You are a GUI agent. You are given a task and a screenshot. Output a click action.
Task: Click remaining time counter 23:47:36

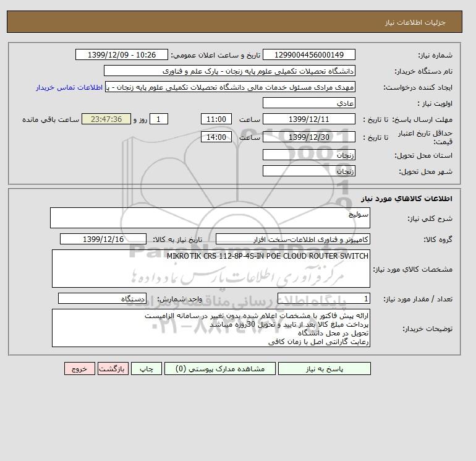[x=106, y=119]
